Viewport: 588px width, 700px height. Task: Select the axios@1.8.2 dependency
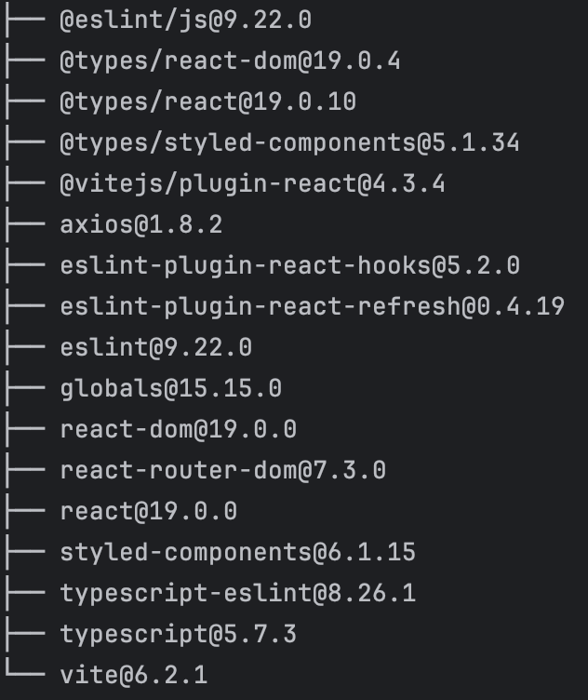(141, 225)
